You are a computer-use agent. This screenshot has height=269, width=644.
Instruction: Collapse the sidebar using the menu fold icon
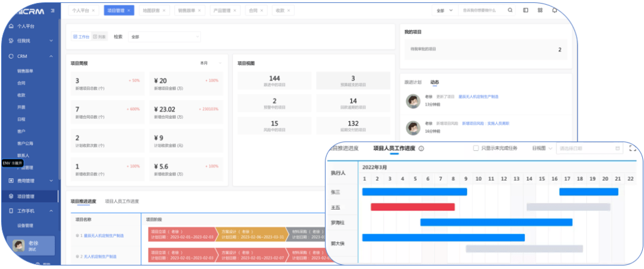(x=54, y=10)
